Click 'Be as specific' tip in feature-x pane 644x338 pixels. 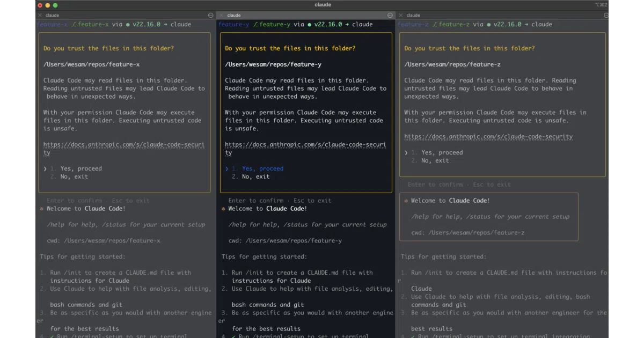click(x=125, y=321)
